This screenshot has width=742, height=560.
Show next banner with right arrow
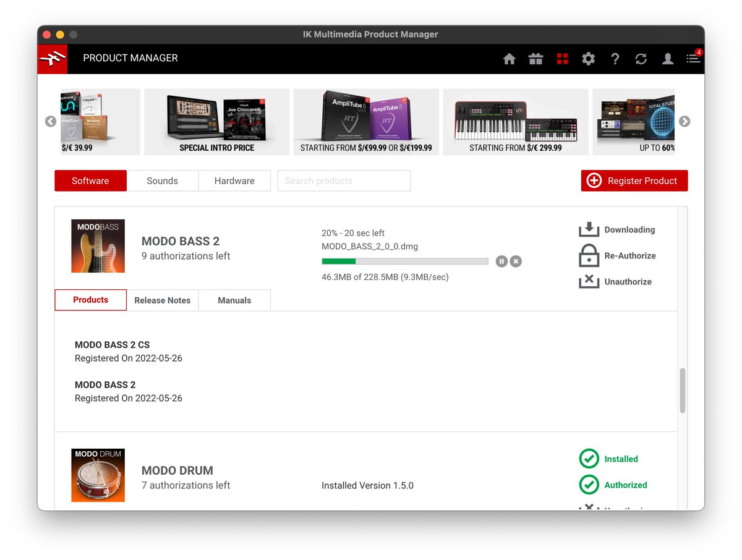click(x=684, y=122)
